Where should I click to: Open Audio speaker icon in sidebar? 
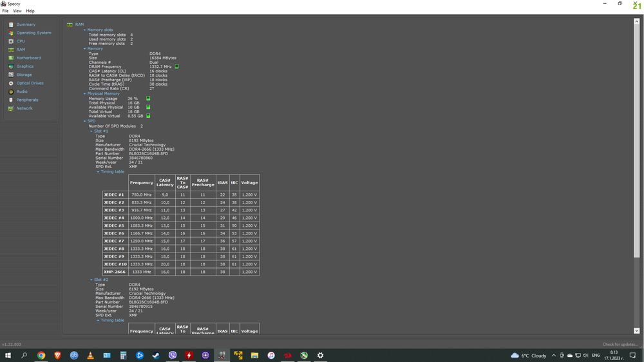[11, 91]
